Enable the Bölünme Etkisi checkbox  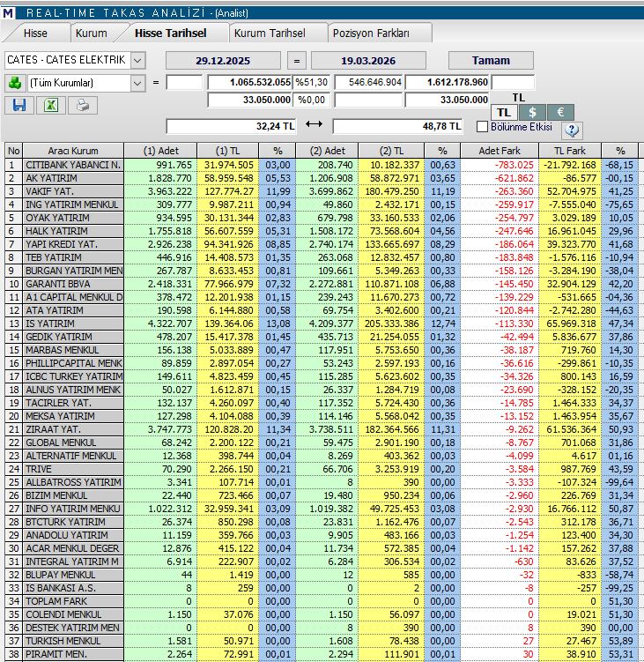(482, 127)
